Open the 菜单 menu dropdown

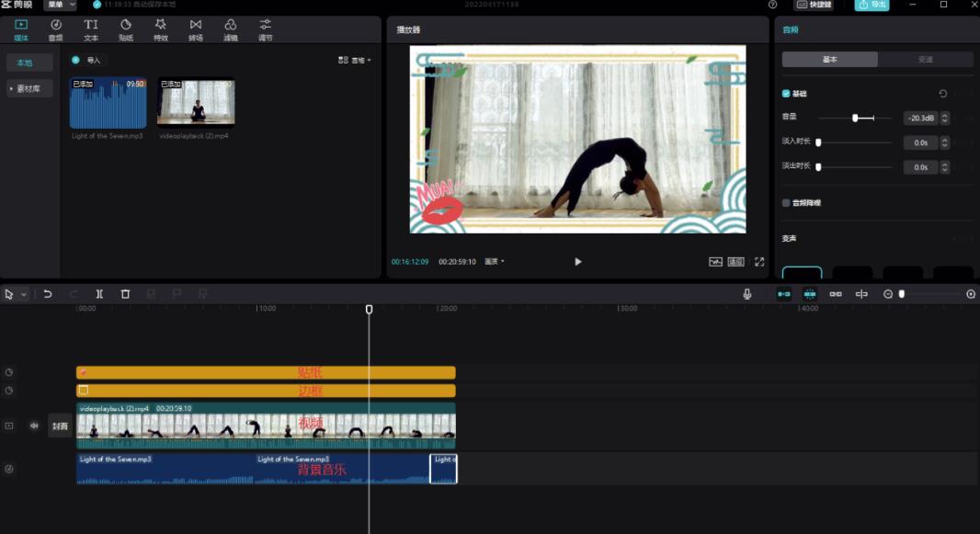coord(60,5)
